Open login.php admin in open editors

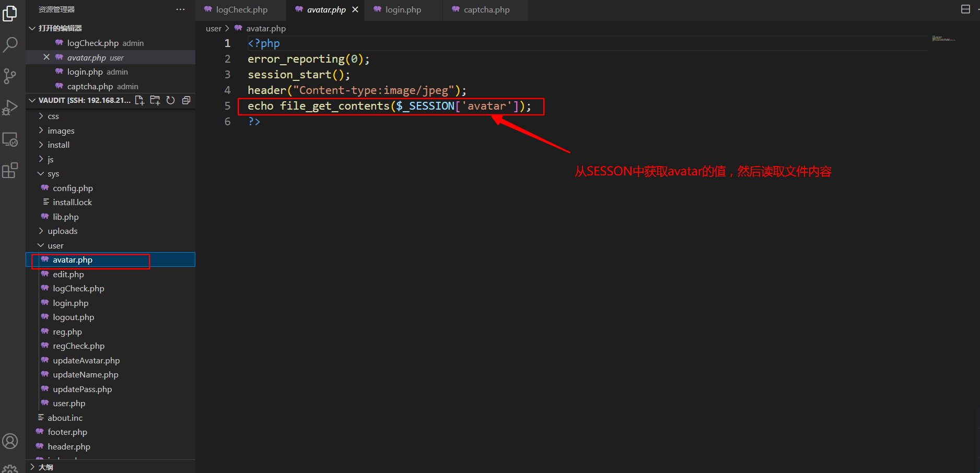click(110, 72)
